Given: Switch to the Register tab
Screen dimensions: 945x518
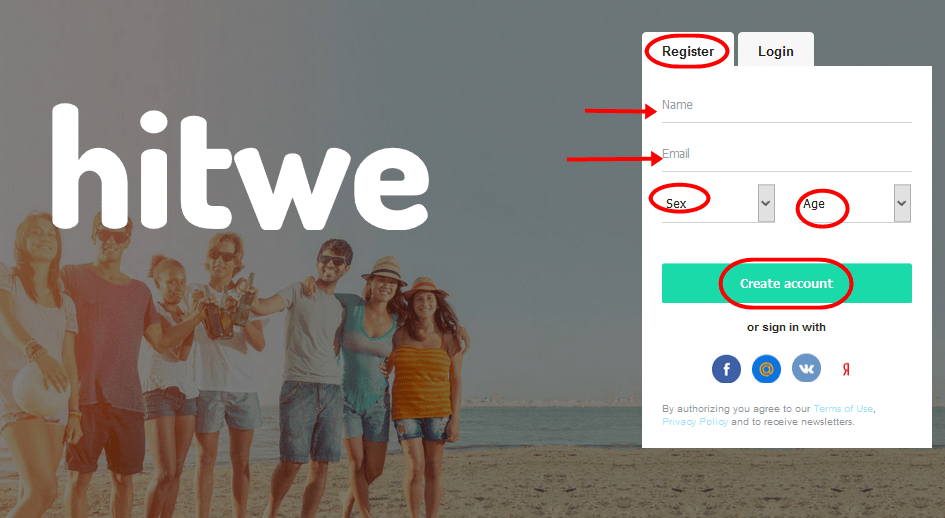Looking at the screenshot, I should [x=688, y=51].
